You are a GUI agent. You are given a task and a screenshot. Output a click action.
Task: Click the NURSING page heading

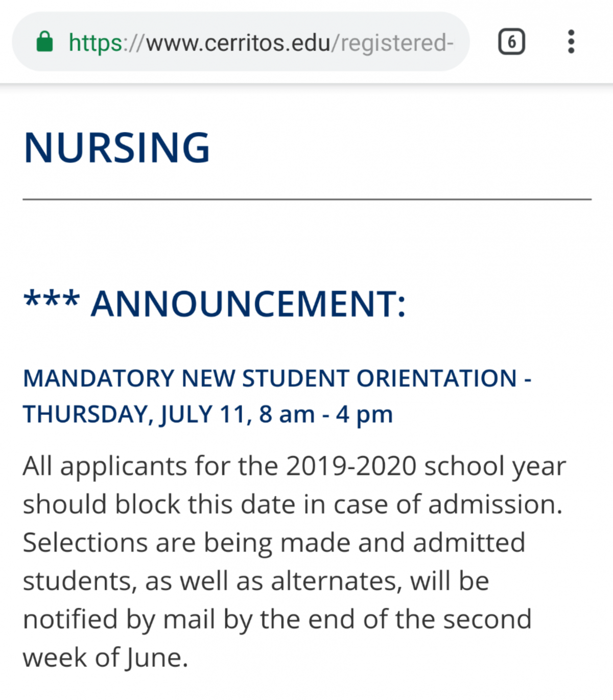pos(117,148)
